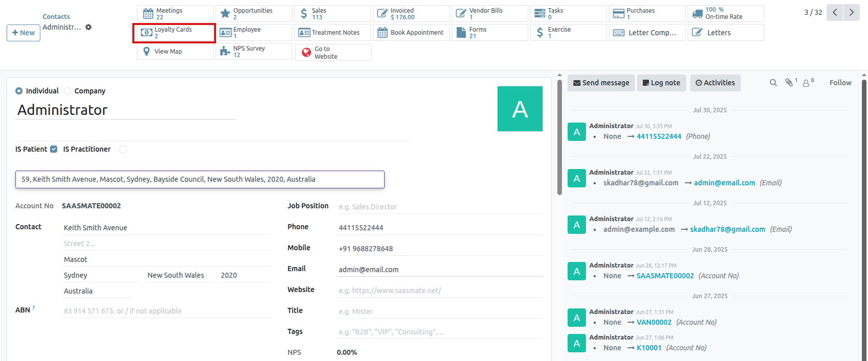Go to next record arrow
The width and height of the screenshot is (868, 361).
coord(851,12)
